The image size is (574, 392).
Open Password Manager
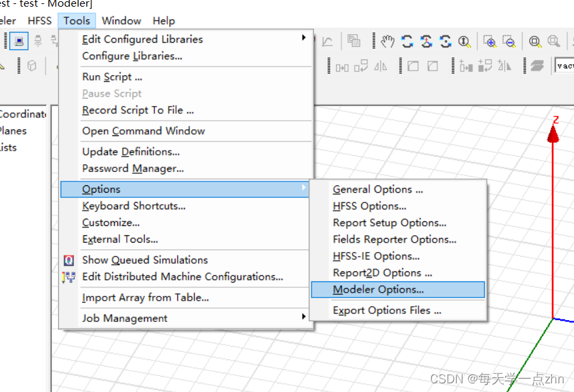point(133,169)
